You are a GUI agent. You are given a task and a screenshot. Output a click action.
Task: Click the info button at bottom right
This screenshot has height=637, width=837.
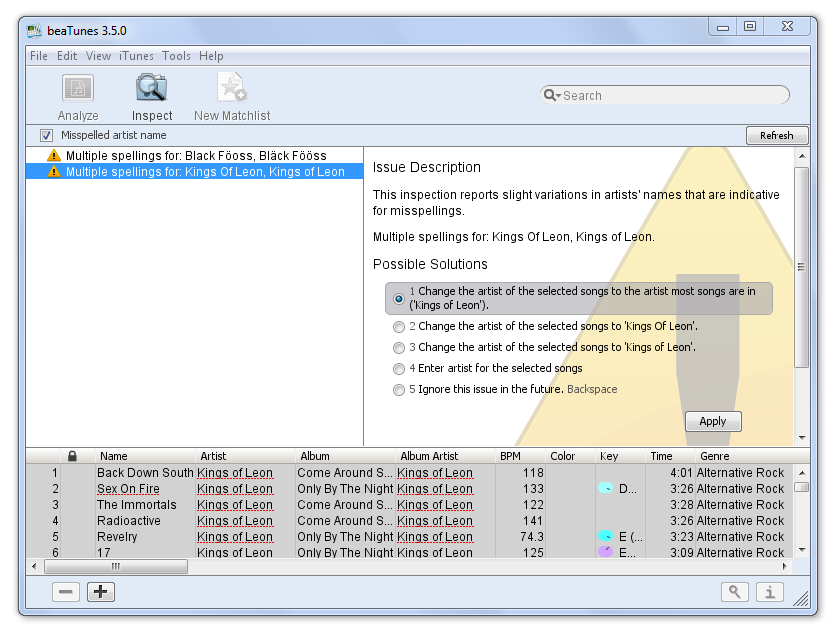point(769,592)
